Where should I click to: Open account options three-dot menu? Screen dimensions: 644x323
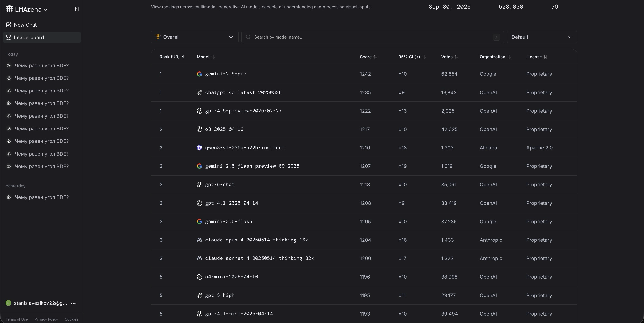[x=73, y=303]
